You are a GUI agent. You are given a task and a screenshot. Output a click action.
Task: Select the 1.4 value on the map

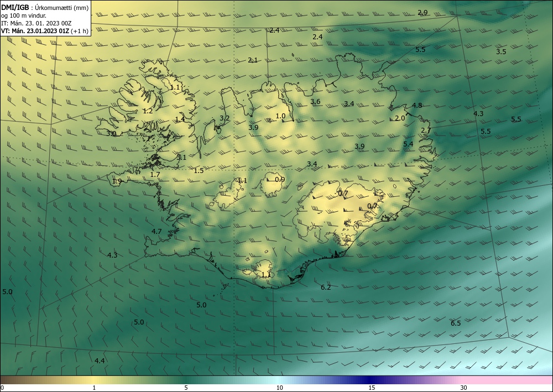tap(180, 119)
